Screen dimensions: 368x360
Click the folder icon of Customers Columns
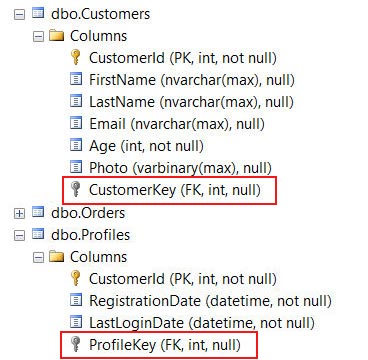pos(56,35)
